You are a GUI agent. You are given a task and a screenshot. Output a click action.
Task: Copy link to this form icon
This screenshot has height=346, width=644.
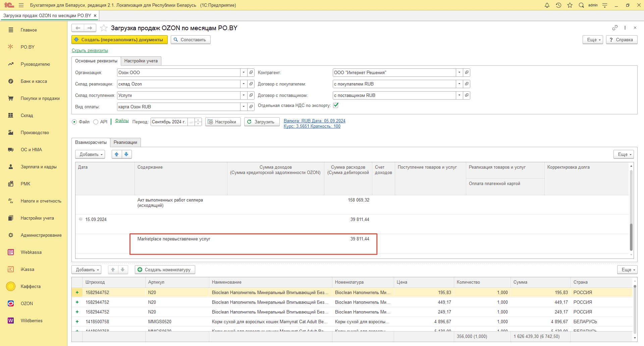click(615, 28)
